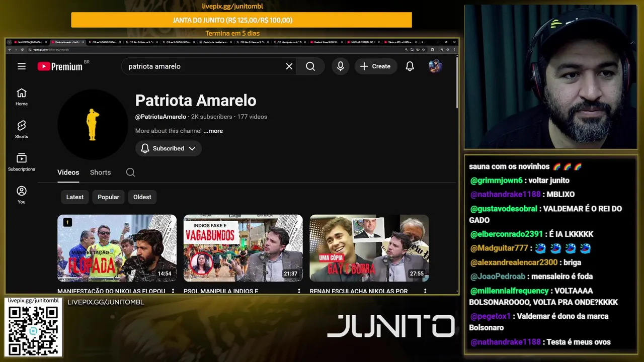Click the 177 videos text
644x362 pixels.
252,117
